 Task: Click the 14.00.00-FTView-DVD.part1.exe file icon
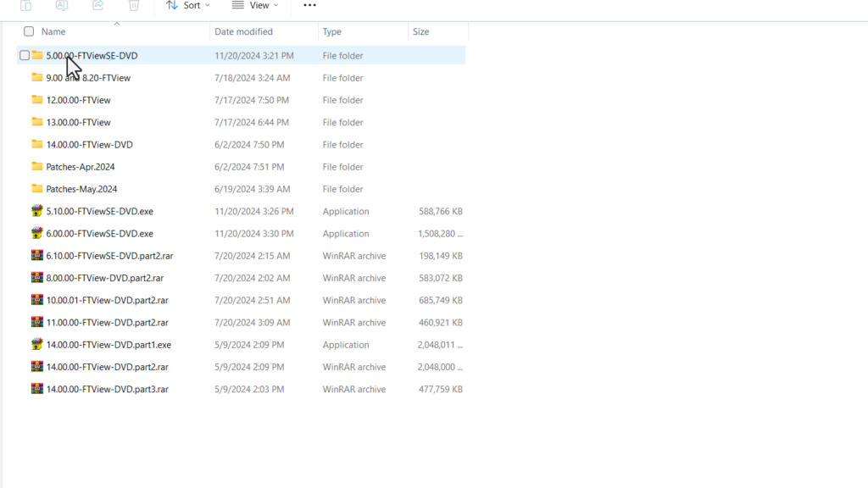point(37,345)
